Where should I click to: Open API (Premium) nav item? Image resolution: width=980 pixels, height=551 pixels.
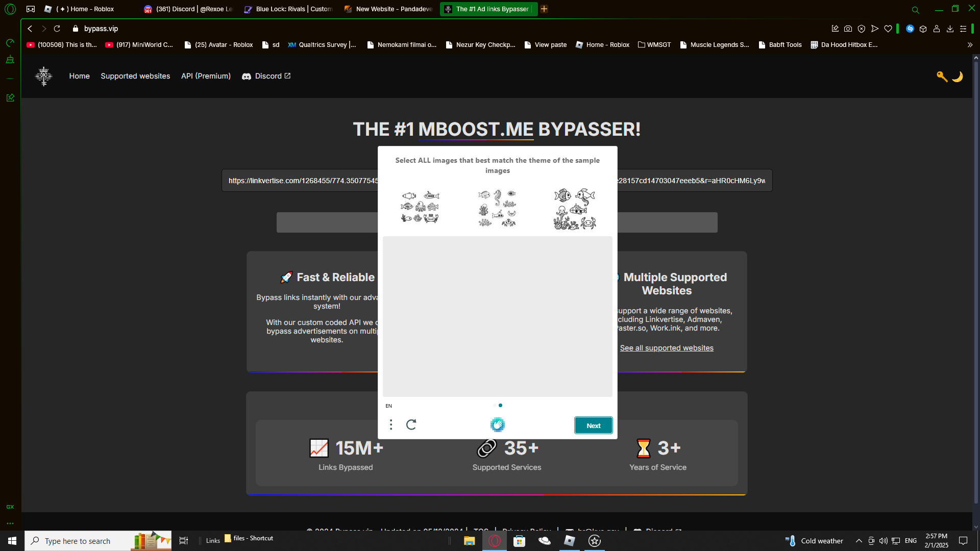pos(206,76)
